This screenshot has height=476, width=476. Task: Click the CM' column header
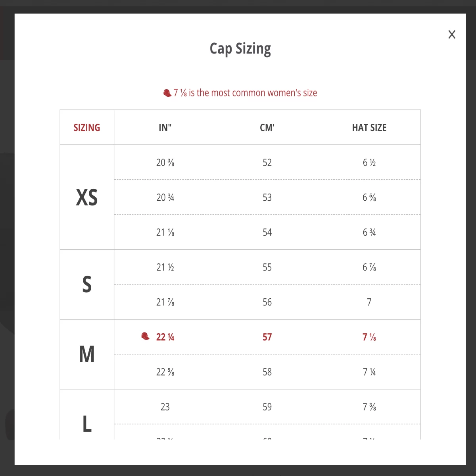coord(267,128)
